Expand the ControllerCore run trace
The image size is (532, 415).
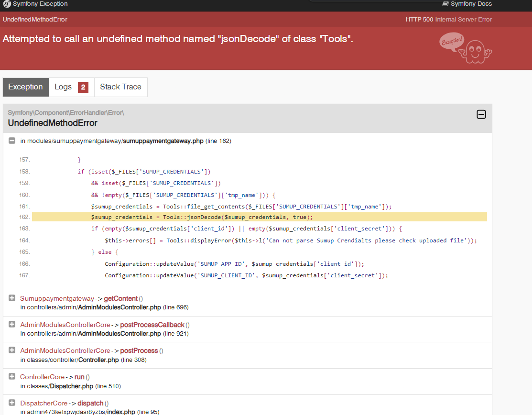(x=12, y=377)
